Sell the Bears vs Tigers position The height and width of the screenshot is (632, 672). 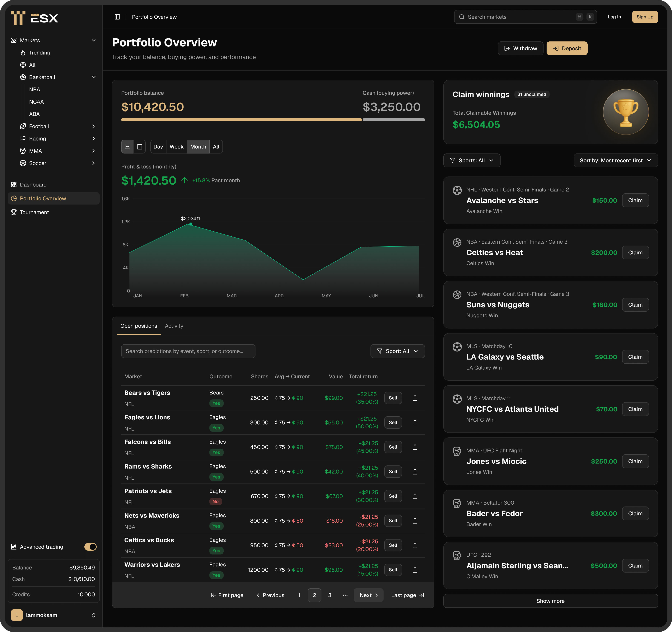pos(393,398)
